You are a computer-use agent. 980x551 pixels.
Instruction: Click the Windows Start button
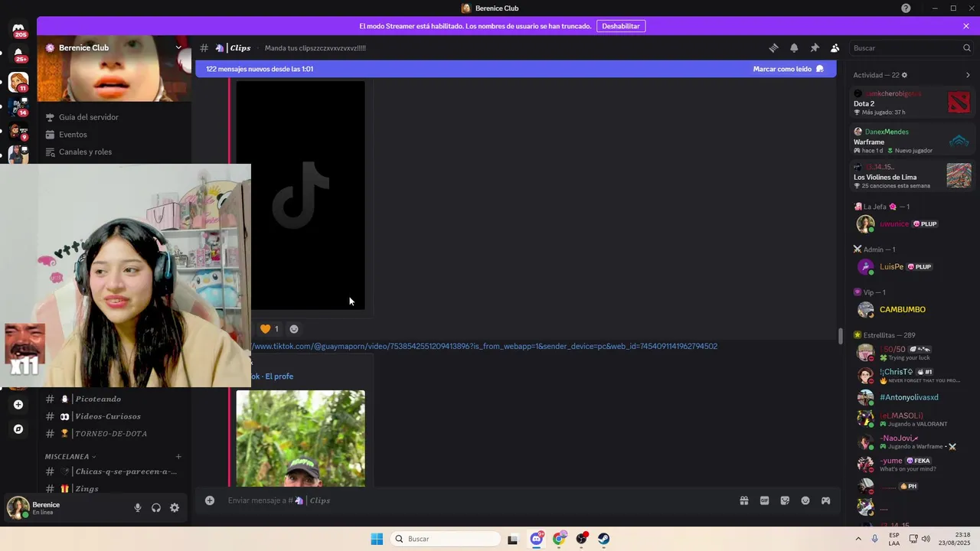point(377,539)
